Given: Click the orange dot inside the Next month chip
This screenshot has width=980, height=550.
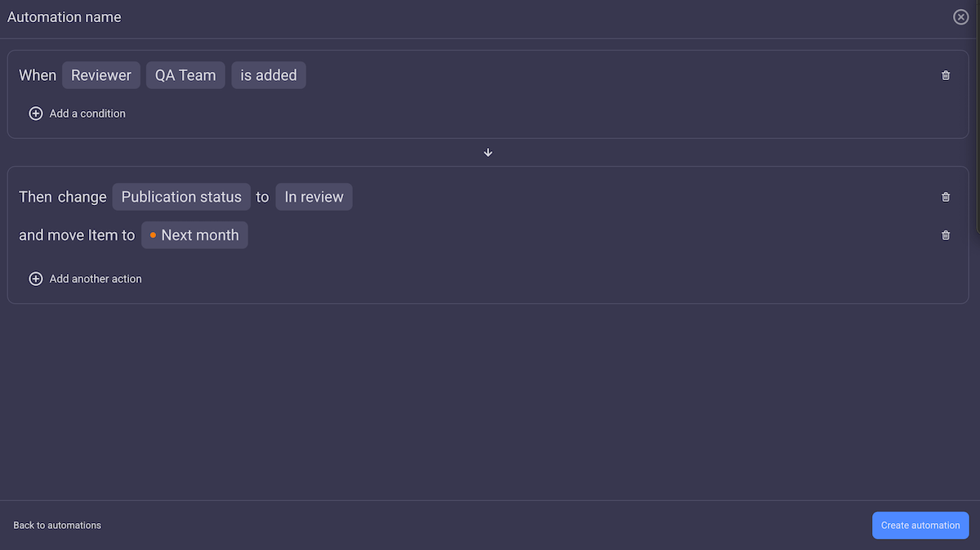Looking at the screenshot, I should (152, 235).
